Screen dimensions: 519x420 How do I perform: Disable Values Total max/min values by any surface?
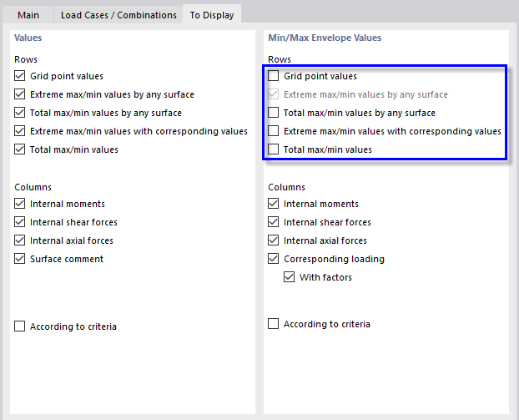20,113
